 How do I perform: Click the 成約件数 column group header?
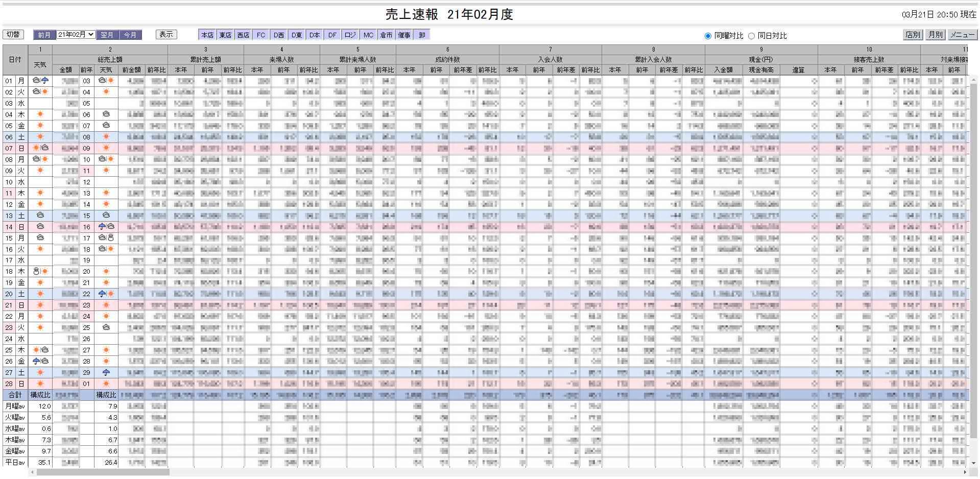coord(447,59)
